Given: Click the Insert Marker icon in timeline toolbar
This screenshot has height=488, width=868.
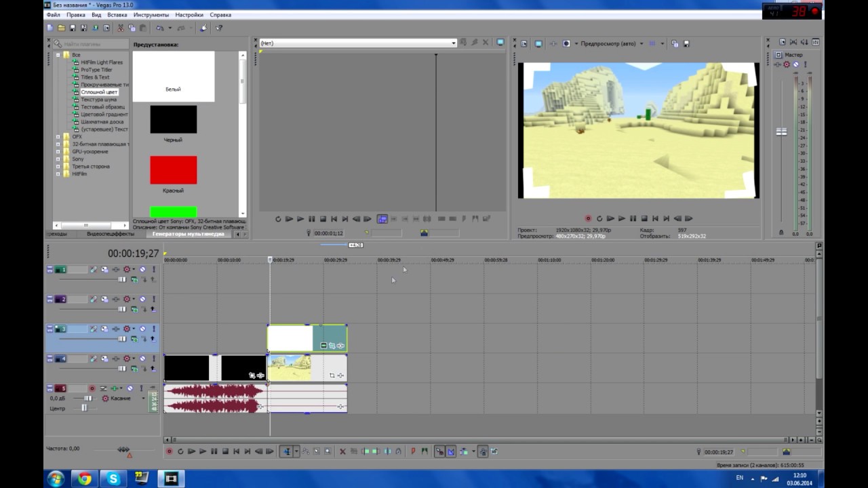Looking at the screenshot, I should pos(412,451).
